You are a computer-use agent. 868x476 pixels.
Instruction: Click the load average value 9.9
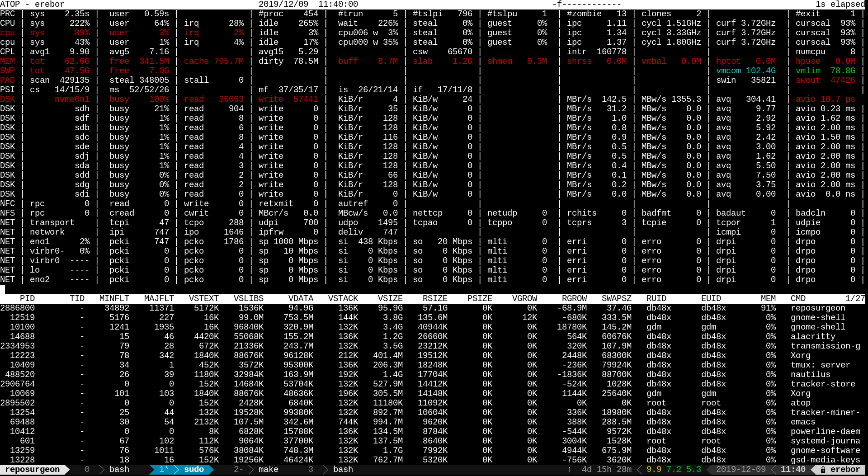click(x=654, y=470)
